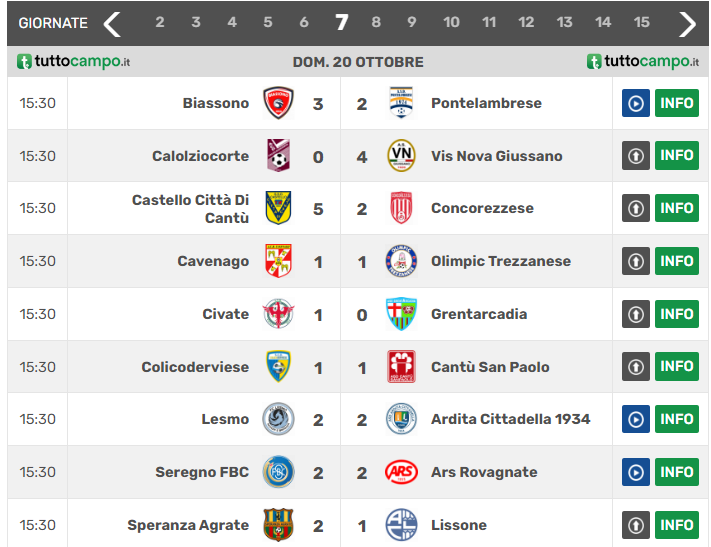Image resolution: width=711 pixels, height=547 pixels.
Task: Select matchday 12 tab
Action: point(526,22)
